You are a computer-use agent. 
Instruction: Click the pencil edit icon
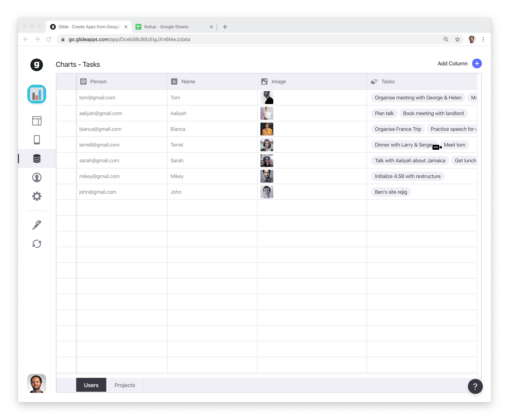click(36, 225)
